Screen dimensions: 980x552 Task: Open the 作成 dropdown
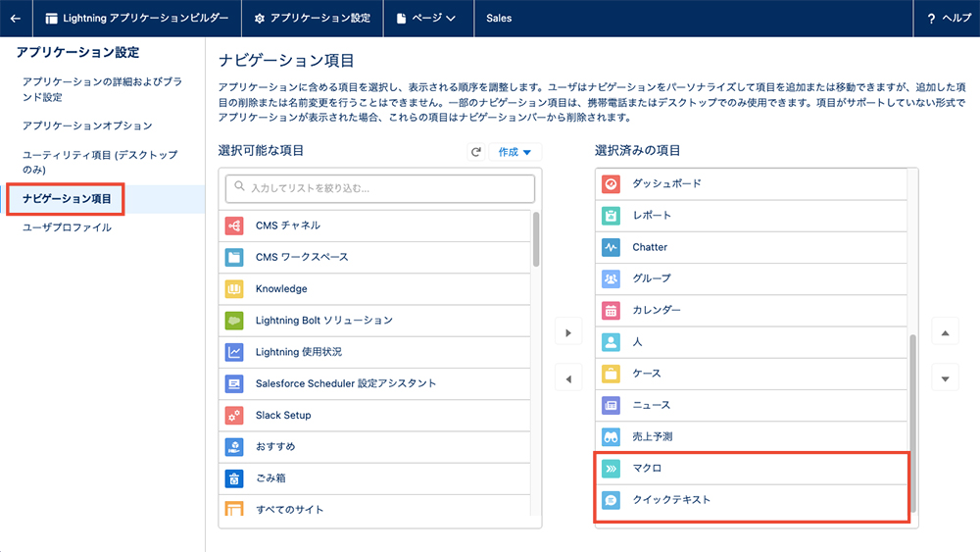[514, 152]
